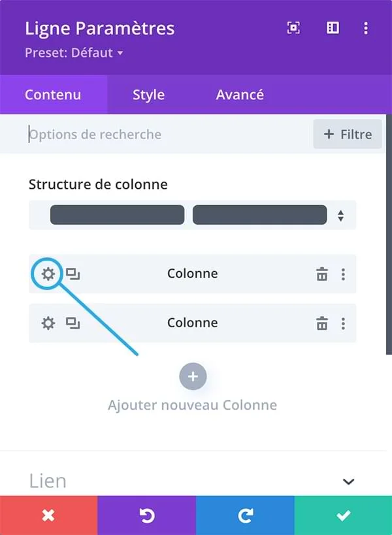Switch to the Style tab
The image size is (392, 535).
[x=148, y=94]
